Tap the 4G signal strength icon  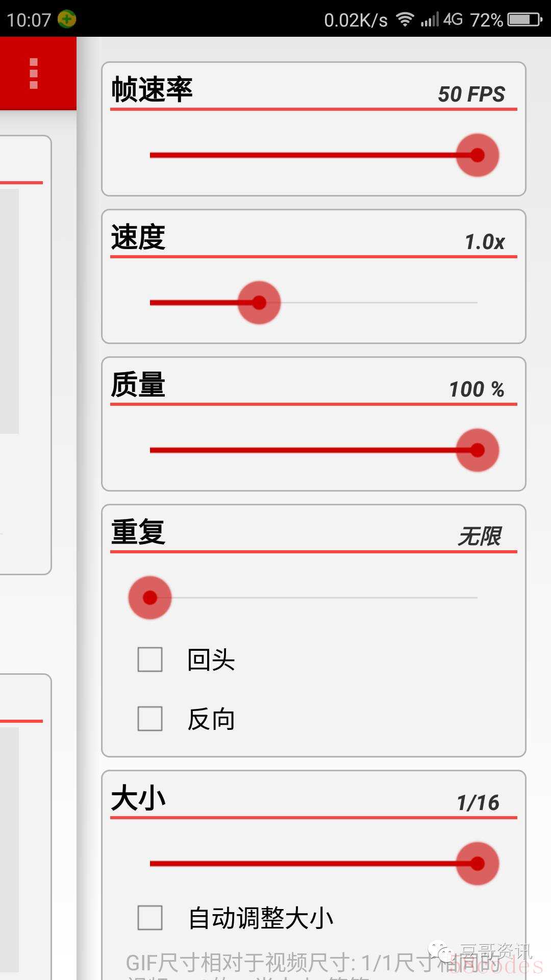click(441, 19)
